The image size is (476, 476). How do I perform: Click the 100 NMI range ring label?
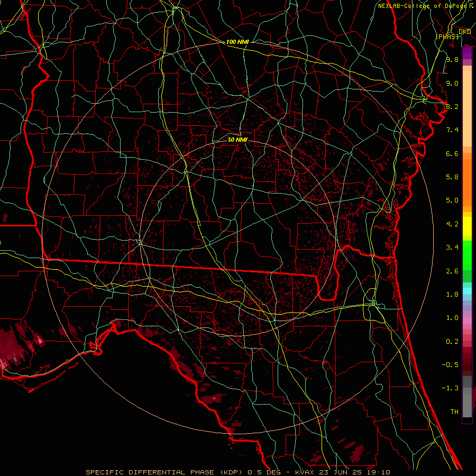[237, 42]
